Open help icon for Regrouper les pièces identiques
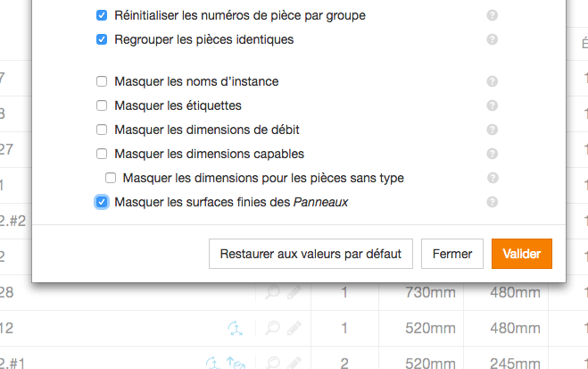 click(492, 39)
